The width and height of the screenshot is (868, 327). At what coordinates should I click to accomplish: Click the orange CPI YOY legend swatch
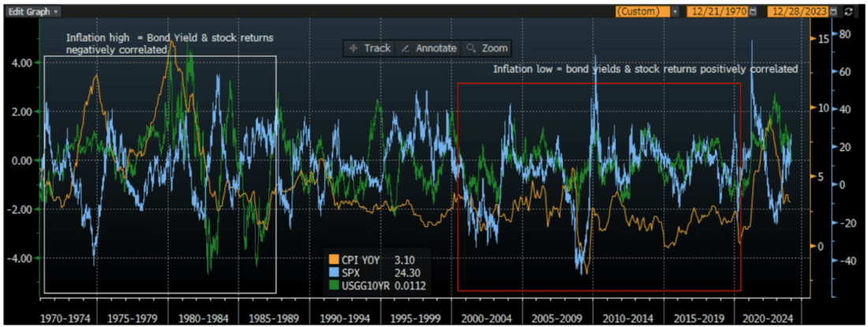tap(332, 259)
